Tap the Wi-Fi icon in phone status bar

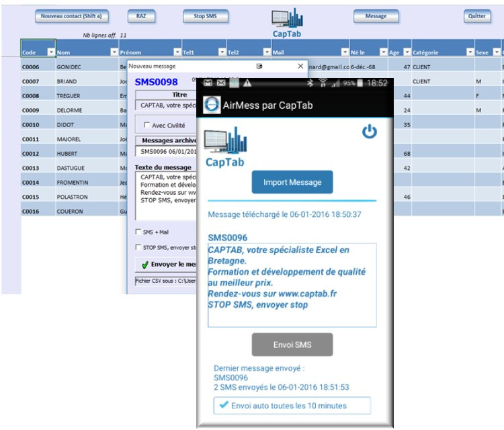click(x=324, y=83)
